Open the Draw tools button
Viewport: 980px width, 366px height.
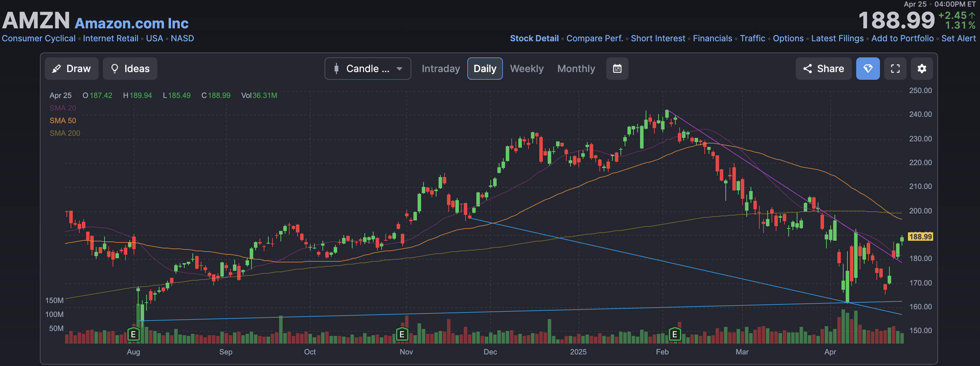(x=71, y=69)
